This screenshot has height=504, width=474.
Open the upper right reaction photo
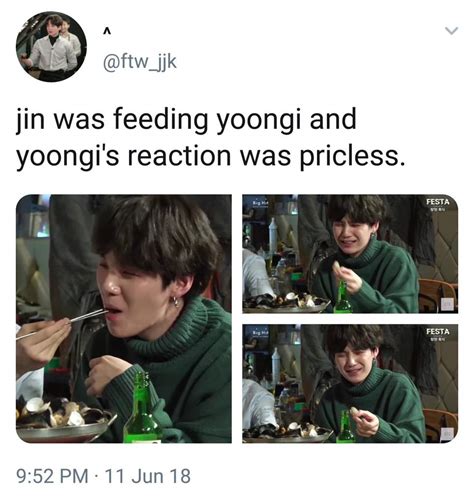(350, 254)
